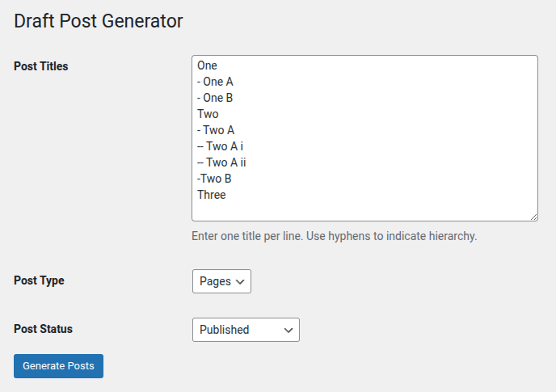This screenshot has width=556, height=392.
Task: Click the "Three" line in textarea
Action: [x=212, y=195]
